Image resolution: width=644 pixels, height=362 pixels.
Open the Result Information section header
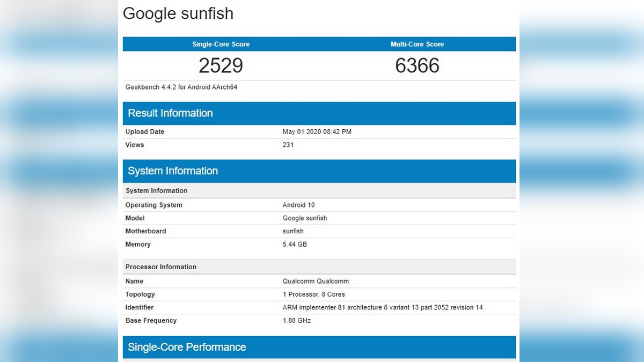pos(170,113)
